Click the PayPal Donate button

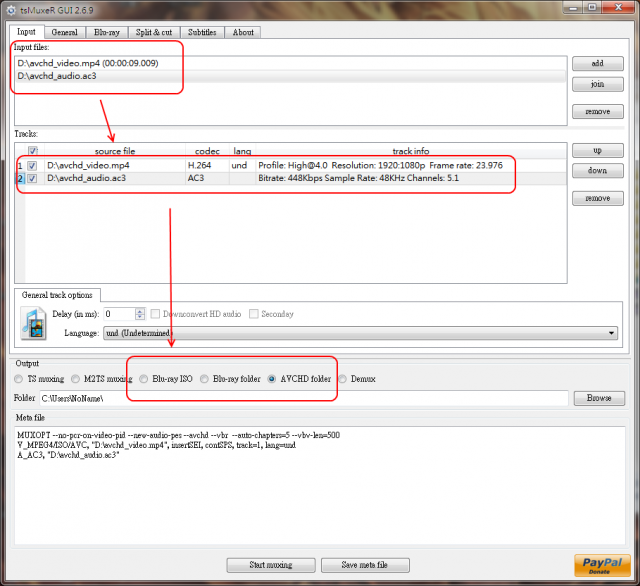click(602, 565)
